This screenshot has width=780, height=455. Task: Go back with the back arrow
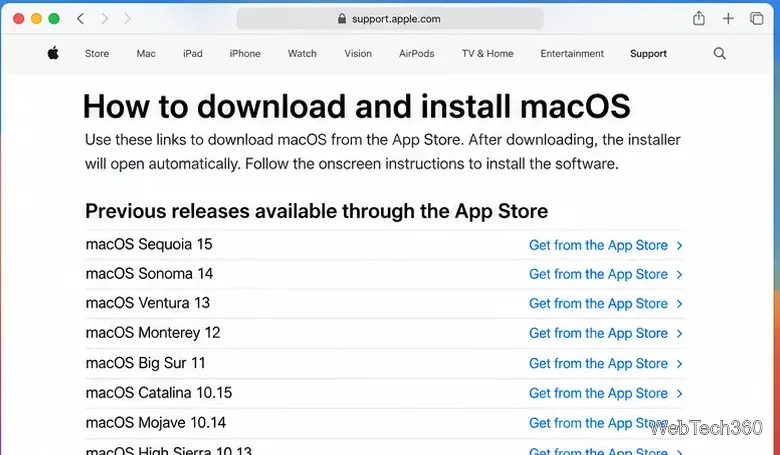pyautogui.click(x=81, y=19)
